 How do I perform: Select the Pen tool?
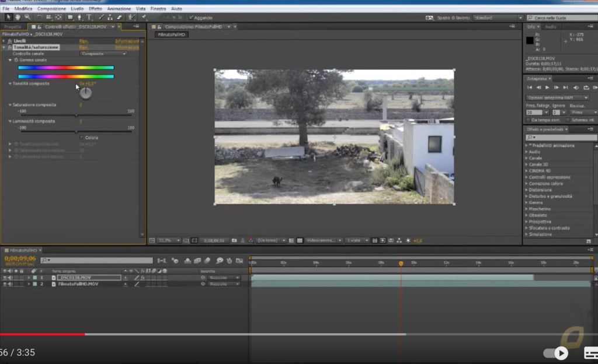click(79, 17)
